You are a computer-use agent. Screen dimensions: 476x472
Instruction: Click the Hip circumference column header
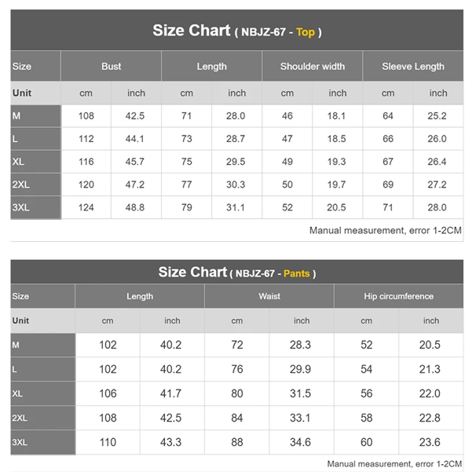398,297
